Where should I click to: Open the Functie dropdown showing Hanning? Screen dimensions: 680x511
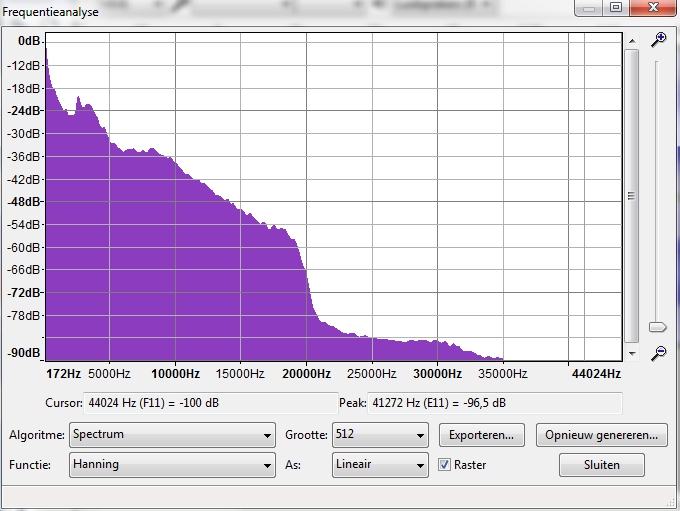172,465
